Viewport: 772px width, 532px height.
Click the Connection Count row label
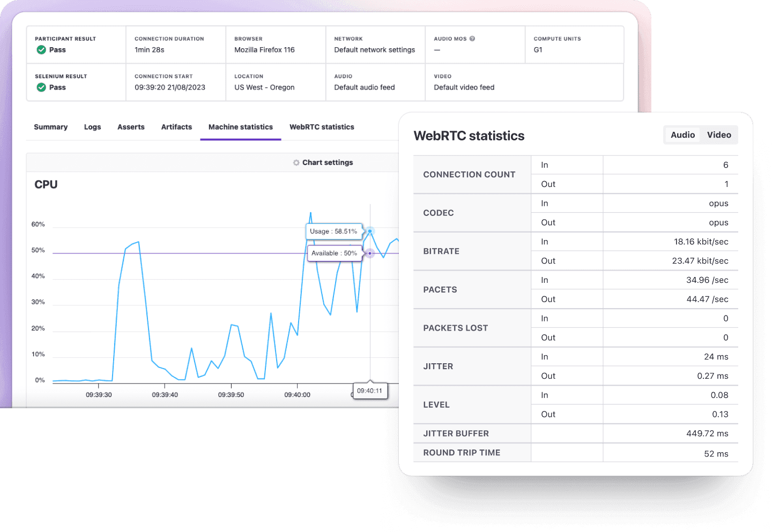tap(469, 175)
